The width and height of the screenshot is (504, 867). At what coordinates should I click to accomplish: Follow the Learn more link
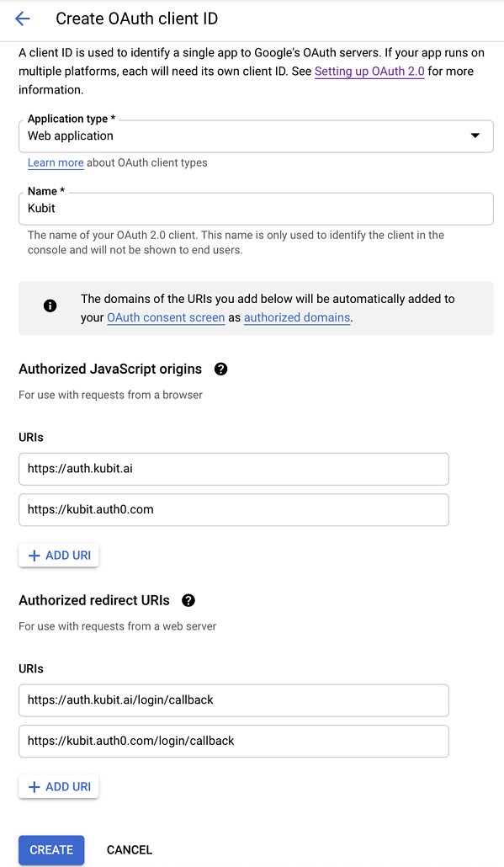click(56, 162)
